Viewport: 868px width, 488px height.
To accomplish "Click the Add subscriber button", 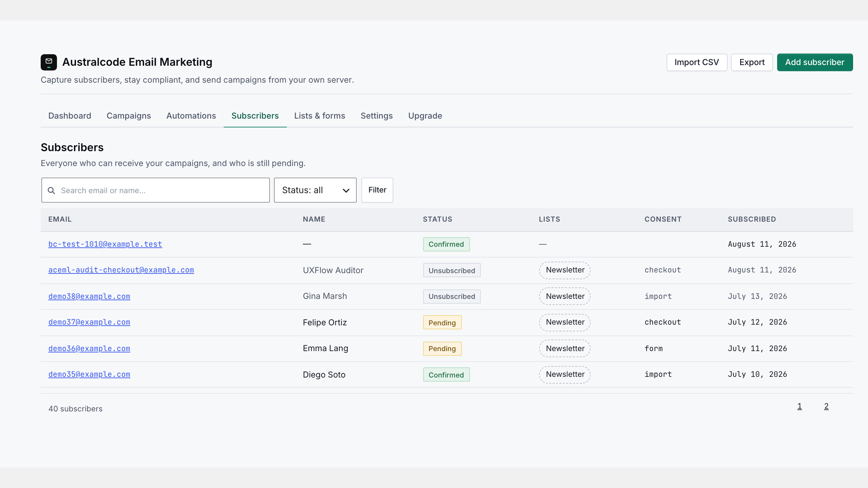I will tap(815, 62).
